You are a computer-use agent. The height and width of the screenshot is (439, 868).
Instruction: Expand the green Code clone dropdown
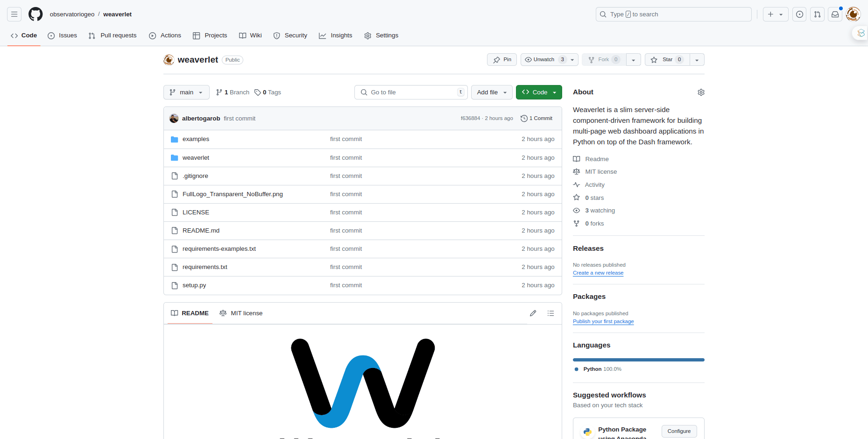tap(539, 92)
